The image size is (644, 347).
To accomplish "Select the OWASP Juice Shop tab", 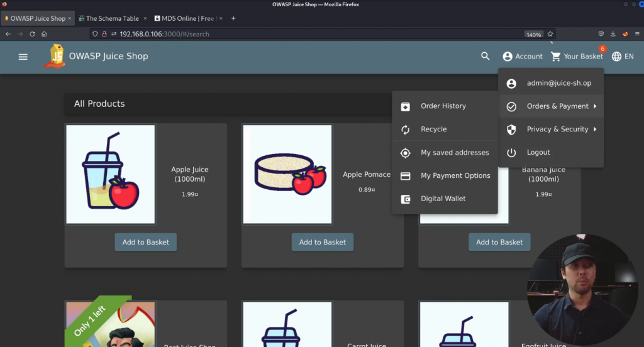I will coord(38,18).
